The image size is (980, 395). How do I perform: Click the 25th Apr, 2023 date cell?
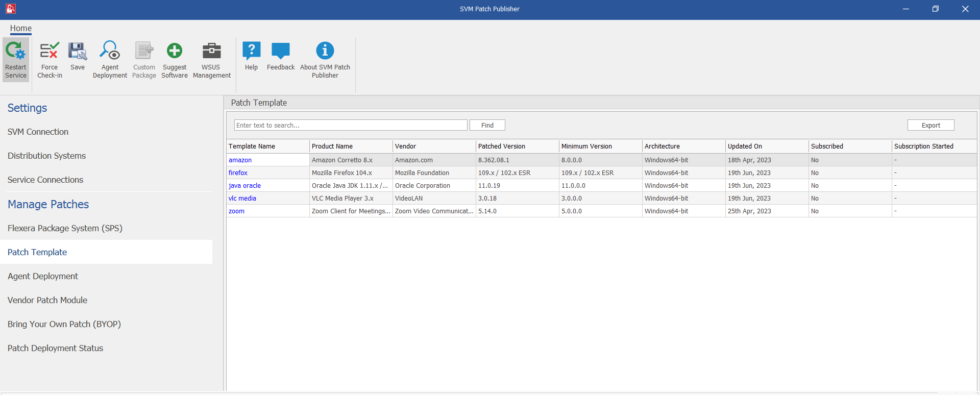[767, 211]
